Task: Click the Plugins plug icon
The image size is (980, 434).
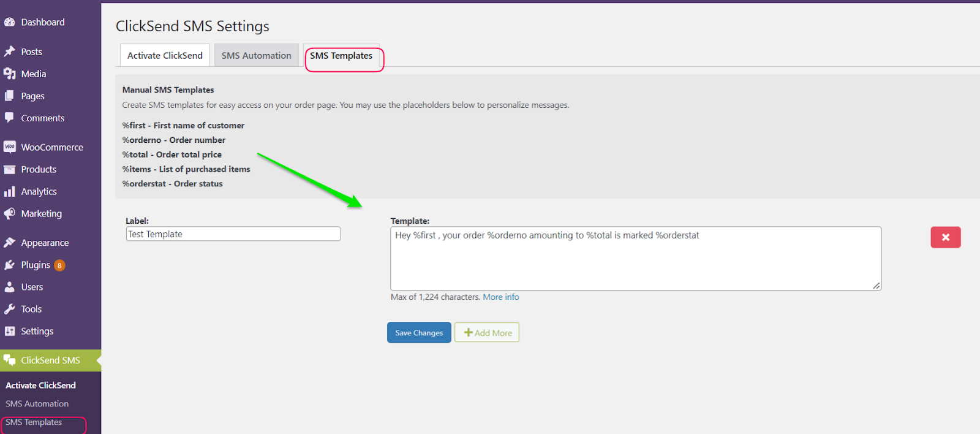Action: click(9, 265)
